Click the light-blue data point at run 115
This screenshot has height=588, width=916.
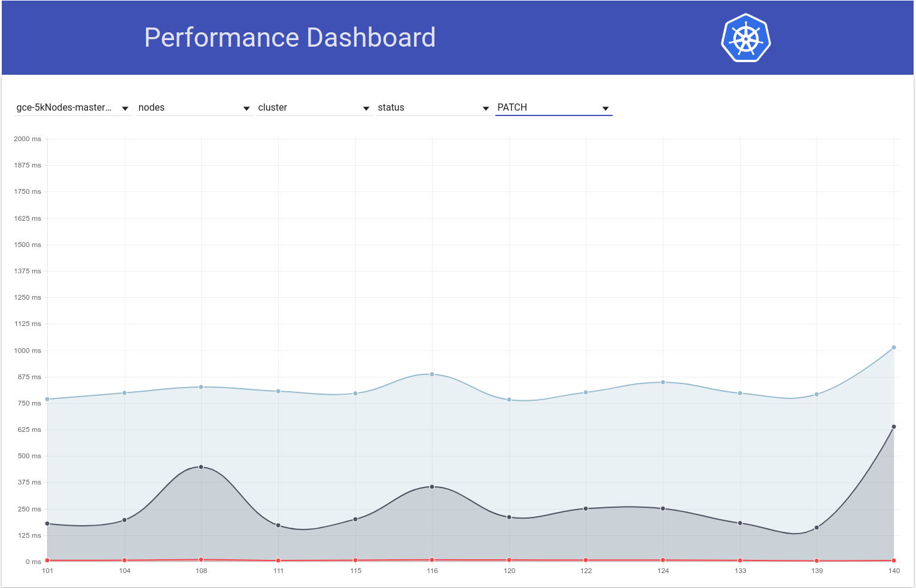355,394
